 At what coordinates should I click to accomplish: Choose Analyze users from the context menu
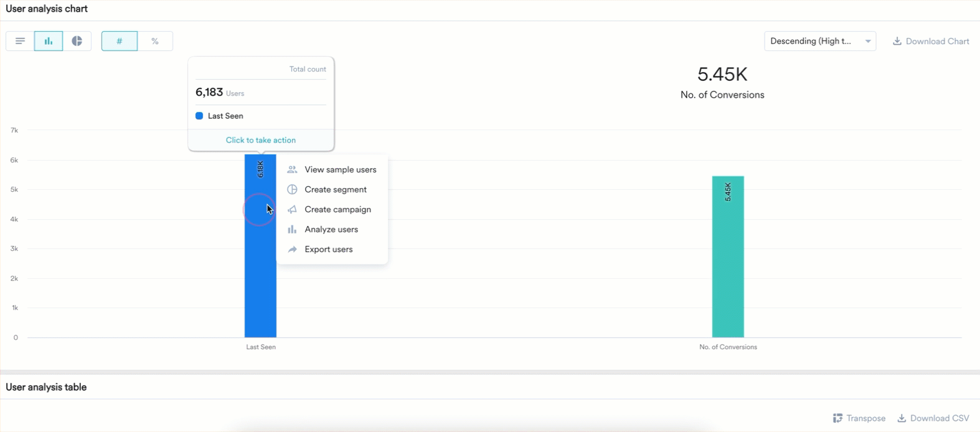pyautogui.click(x=331, y=230)
